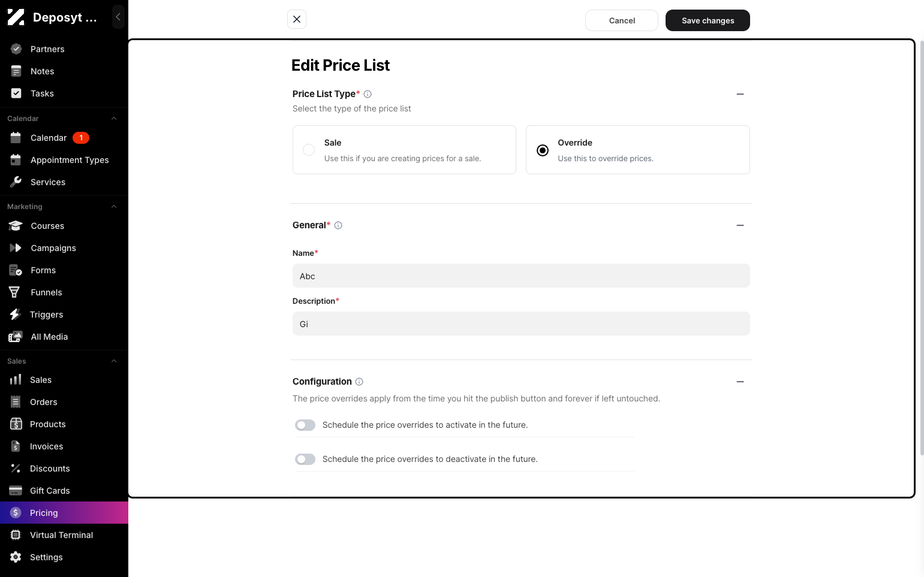Viewport: 924px width, 577px height.
Task: Click the Gift Cards icon
Action: [x=16, y=491]
